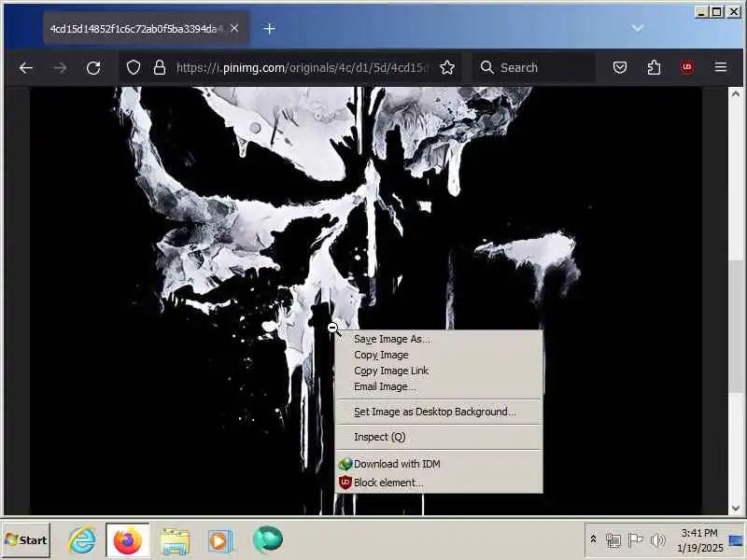Open the green globe taskbar app
The image size is (747, 560).
coord(268,540)
